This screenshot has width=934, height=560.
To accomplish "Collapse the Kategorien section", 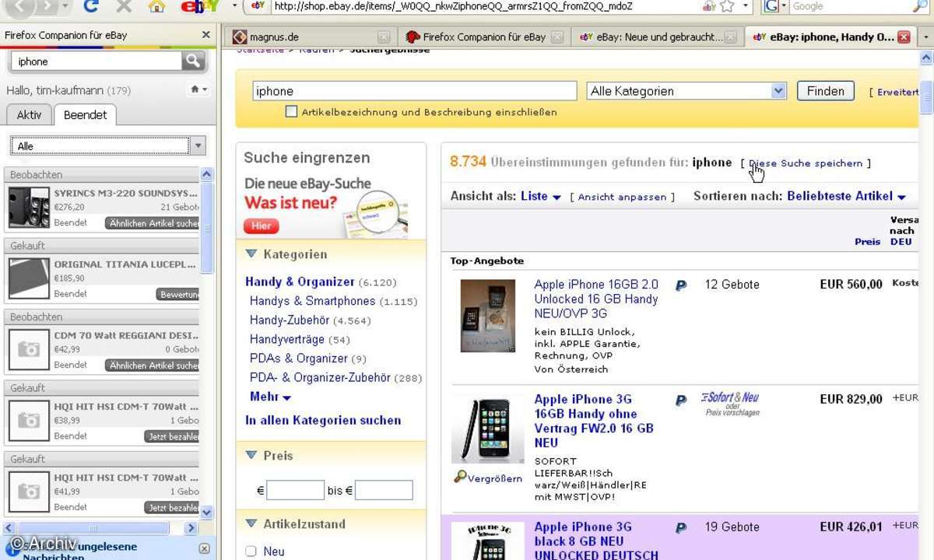I will click(x=251, y=254).
